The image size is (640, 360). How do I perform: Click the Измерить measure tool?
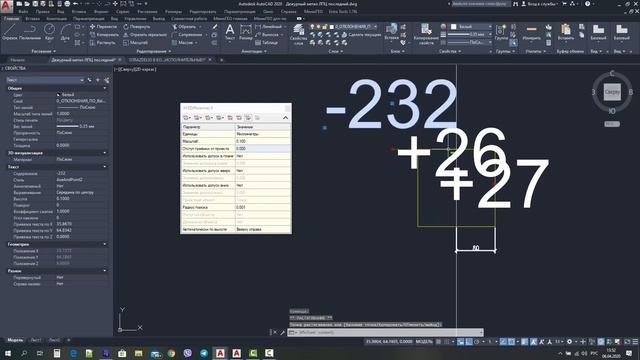tap(531, 33)
